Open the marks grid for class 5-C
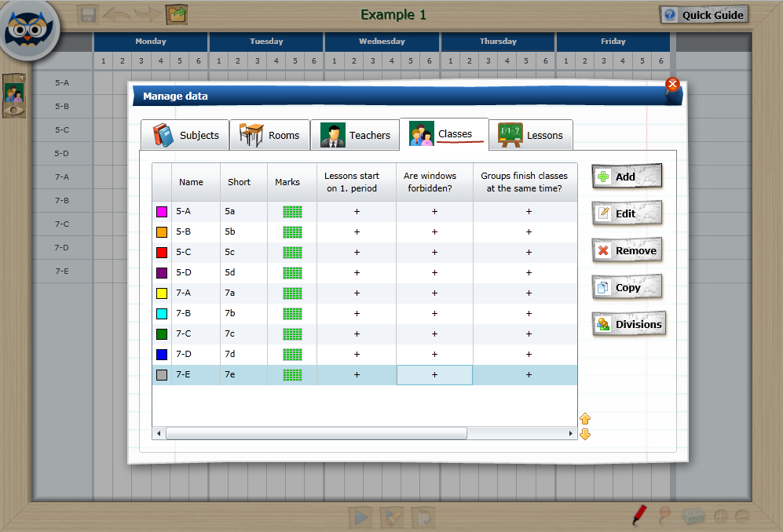This screenshot has height=532, width=783. [x=293, y=253]
